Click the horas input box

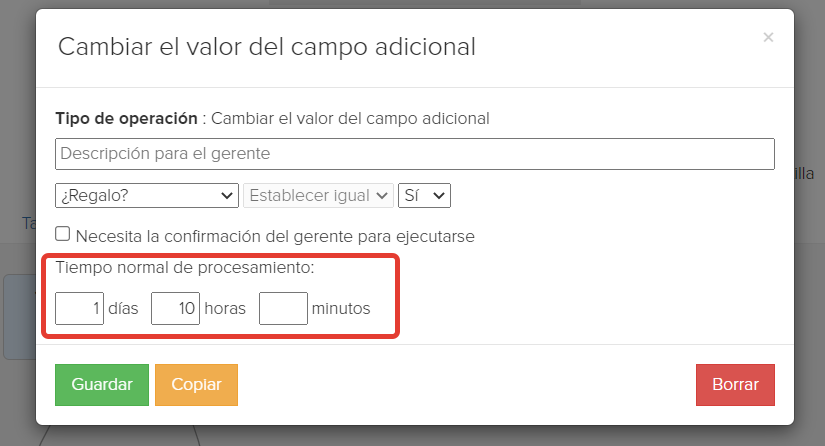pos(175,308)
